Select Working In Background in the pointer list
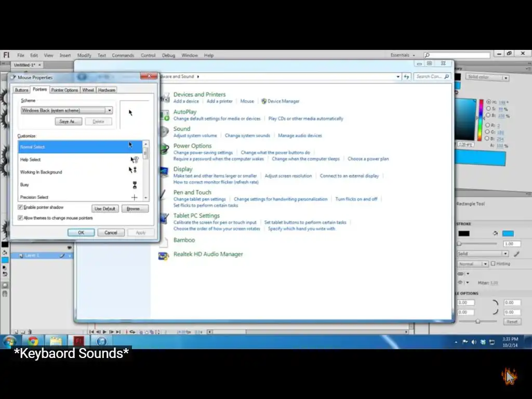 [81, 172]
